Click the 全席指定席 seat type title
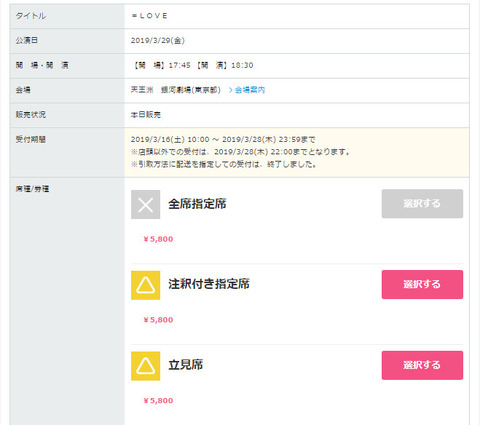The width and height of the screenshot is (480, 425). (x=197, y=204)
